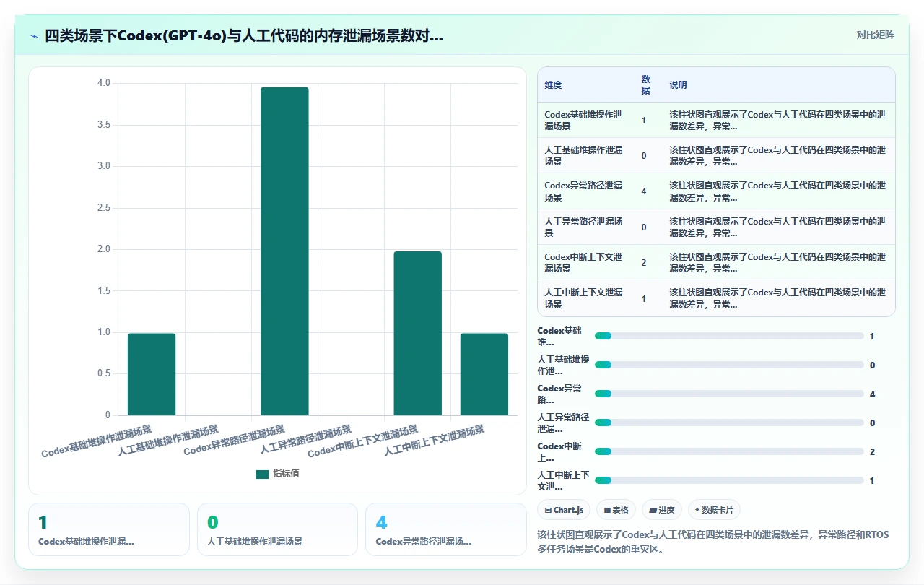This screenshot has width=924, height=585.
Task: Click the chart title text in header
Action: pyautogui.click(x=244, y=35)
